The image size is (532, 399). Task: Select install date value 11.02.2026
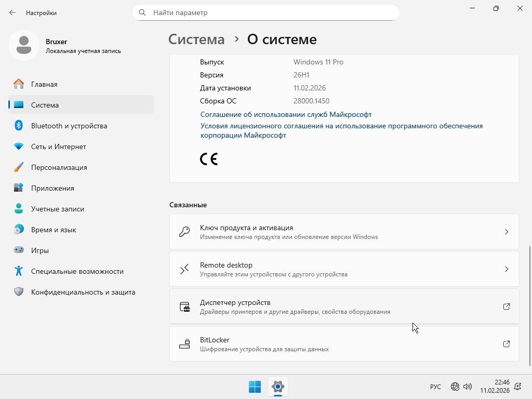point(310,88)
